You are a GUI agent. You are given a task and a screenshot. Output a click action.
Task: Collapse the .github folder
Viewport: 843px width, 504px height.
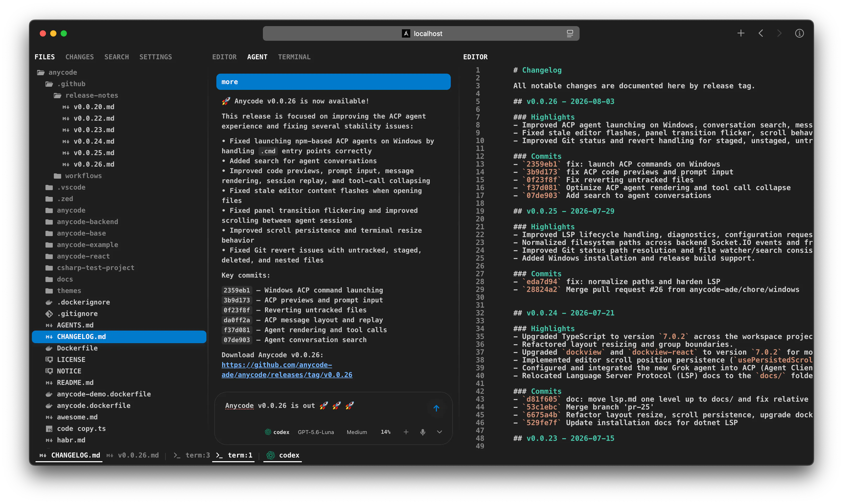tap(66, 84)
